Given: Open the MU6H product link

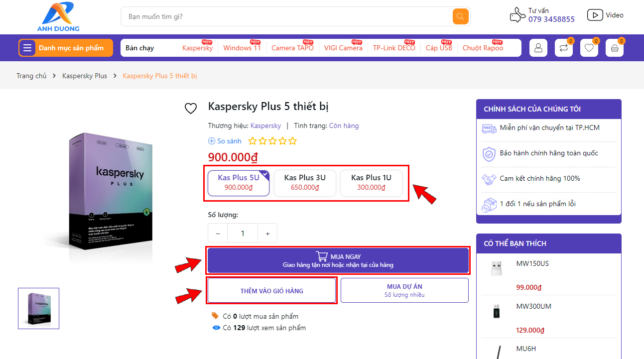Looking at the screenshot, I should click(526, 349).
